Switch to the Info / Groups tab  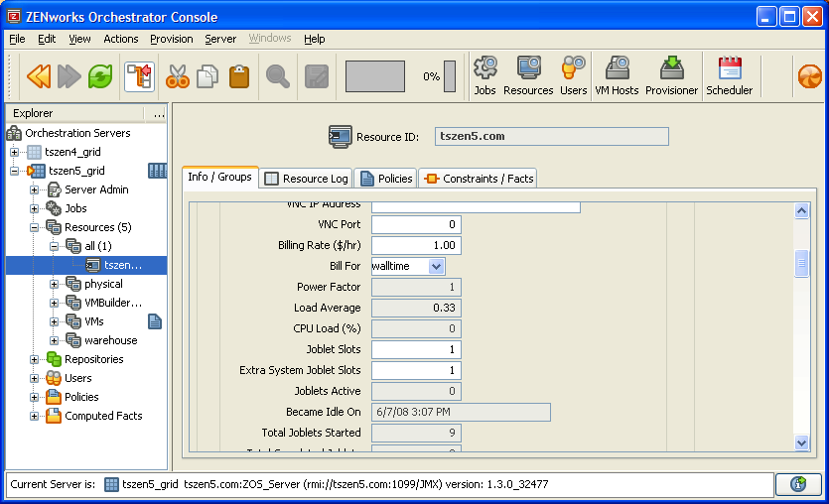pos(220,177)
